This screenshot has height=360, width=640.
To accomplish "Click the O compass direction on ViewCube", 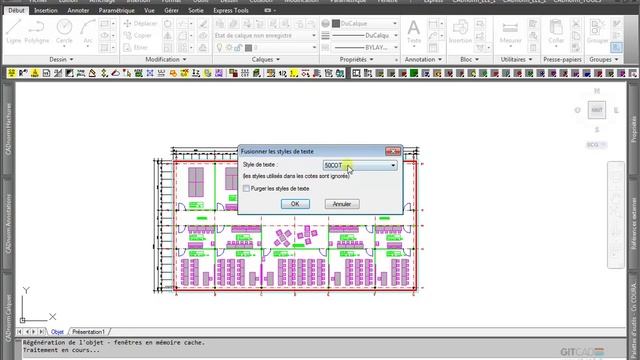I will [x=577, y=110].
